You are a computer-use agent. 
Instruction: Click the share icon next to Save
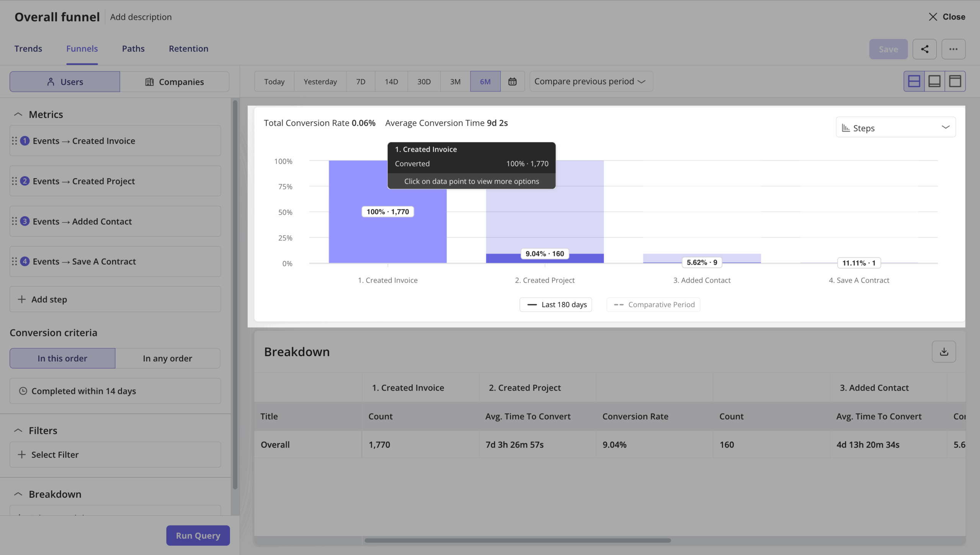[x=924, y=49]
